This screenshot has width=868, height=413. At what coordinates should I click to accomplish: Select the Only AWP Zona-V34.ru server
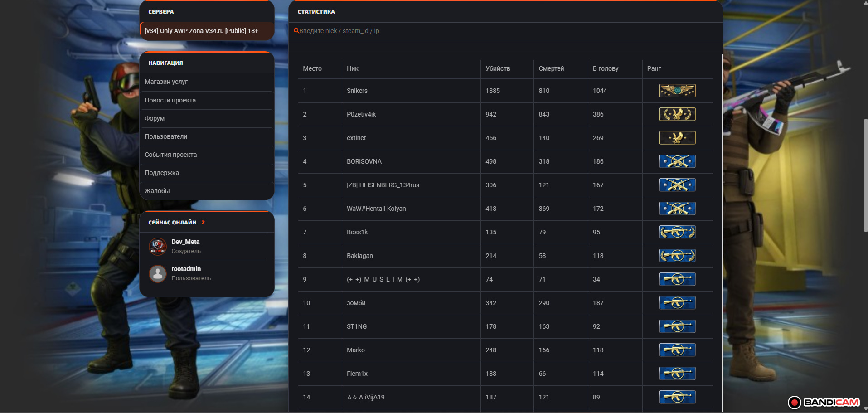click(x=201, y=31)
